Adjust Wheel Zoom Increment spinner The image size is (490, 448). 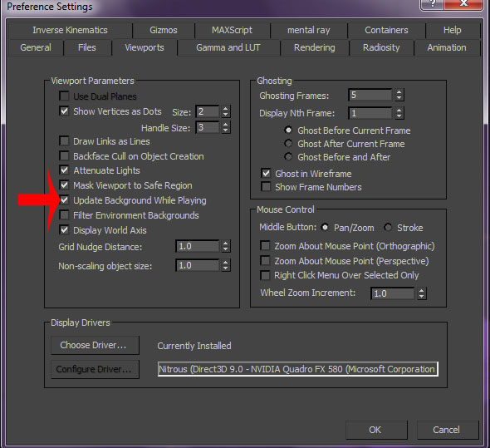[x=422, y=293]
